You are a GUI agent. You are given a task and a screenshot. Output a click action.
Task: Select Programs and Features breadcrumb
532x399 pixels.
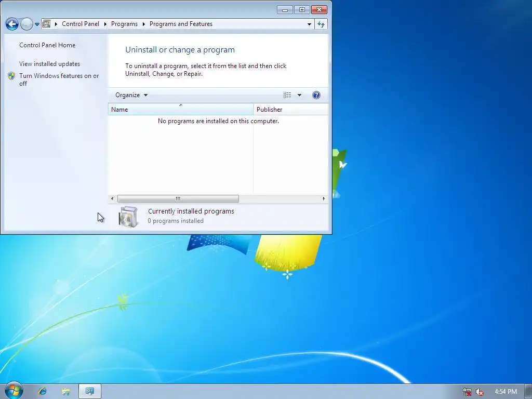[181, 24]
